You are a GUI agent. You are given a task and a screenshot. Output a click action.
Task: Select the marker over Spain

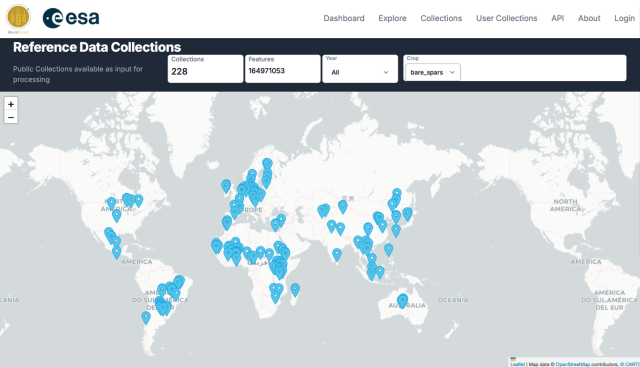click(227, 223)
